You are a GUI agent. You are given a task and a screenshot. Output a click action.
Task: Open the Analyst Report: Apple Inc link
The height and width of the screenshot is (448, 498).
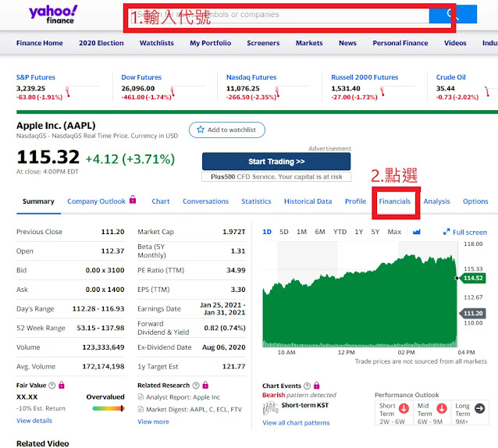[183, 397]
